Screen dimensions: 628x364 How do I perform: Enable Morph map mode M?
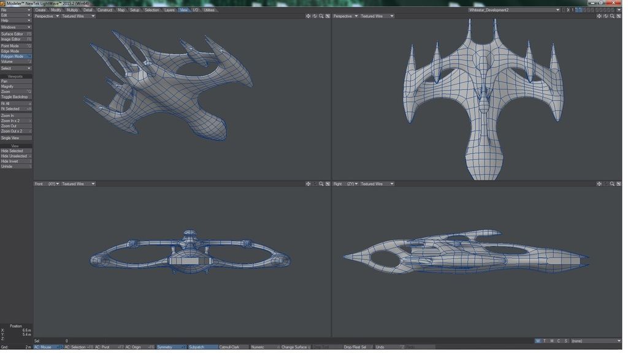click(x=552, y=341)
